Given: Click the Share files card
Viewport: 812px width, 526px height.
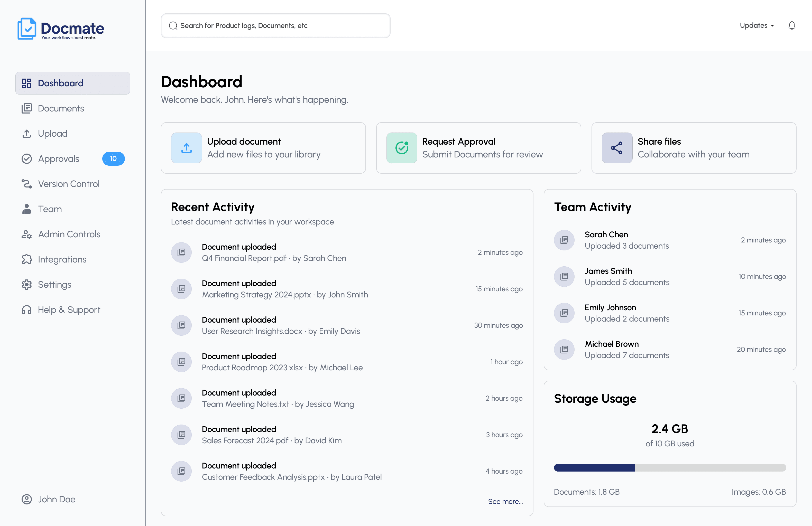Looking at the screenshot, I should coord(694,148).
